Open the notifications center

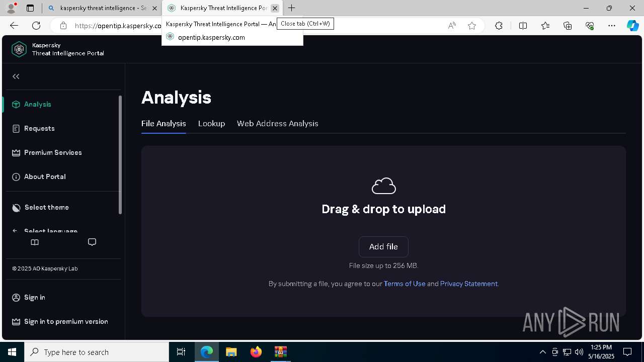[627, 352]
